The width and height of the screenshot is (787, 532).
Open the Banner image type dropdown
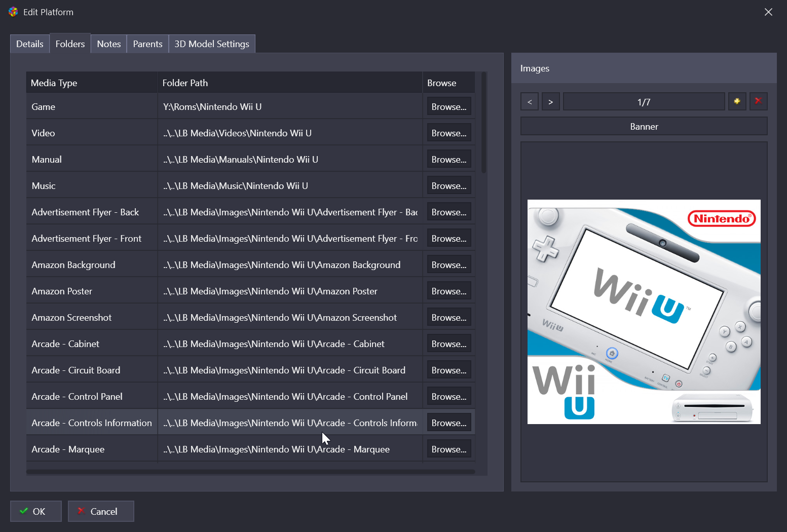pos(644,126)
